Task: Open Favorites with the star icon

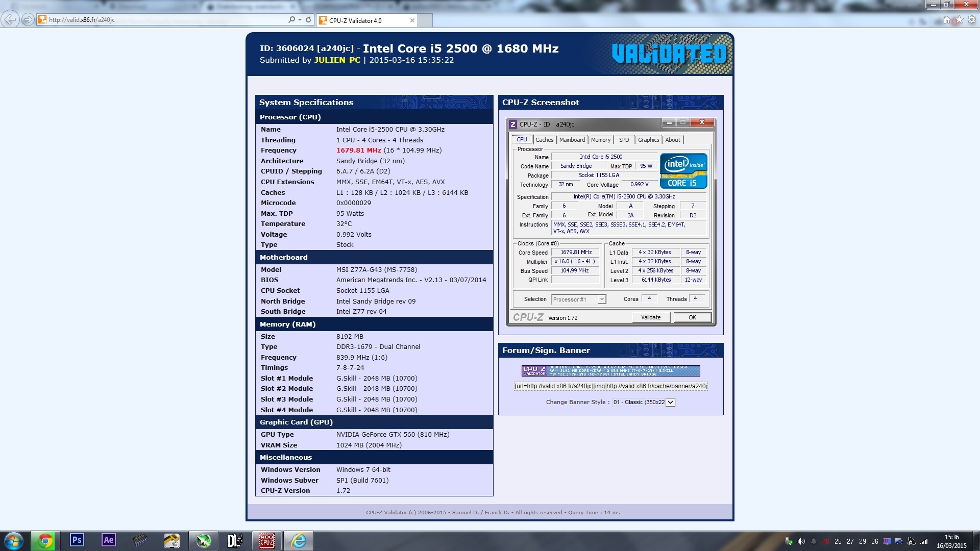Action: click(x=959, y=20)
